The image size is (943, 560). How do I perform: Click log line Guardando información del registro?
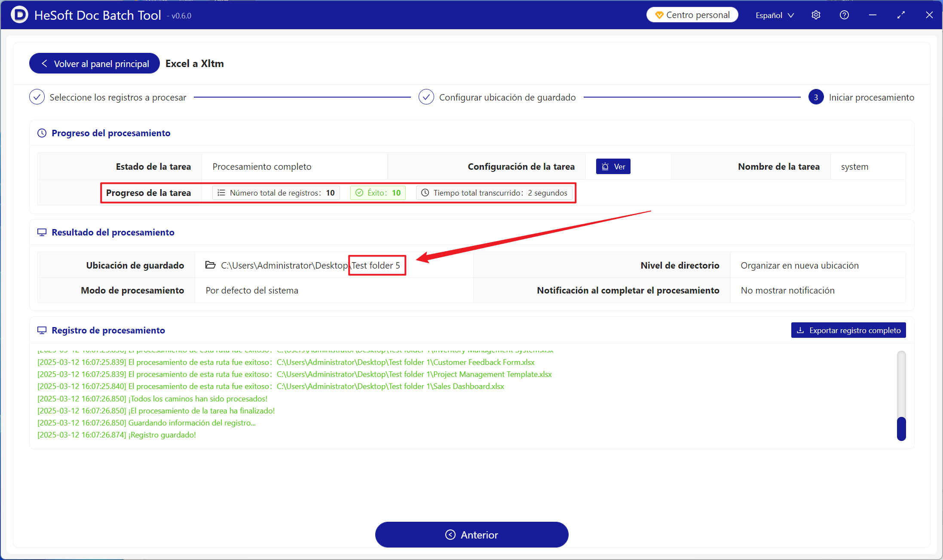click(x=147, y=423)
